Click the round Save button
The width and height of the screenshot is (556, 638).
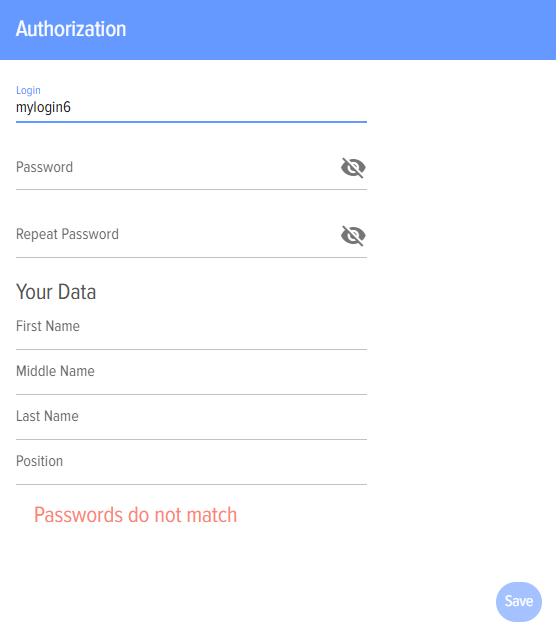(519, 601)
